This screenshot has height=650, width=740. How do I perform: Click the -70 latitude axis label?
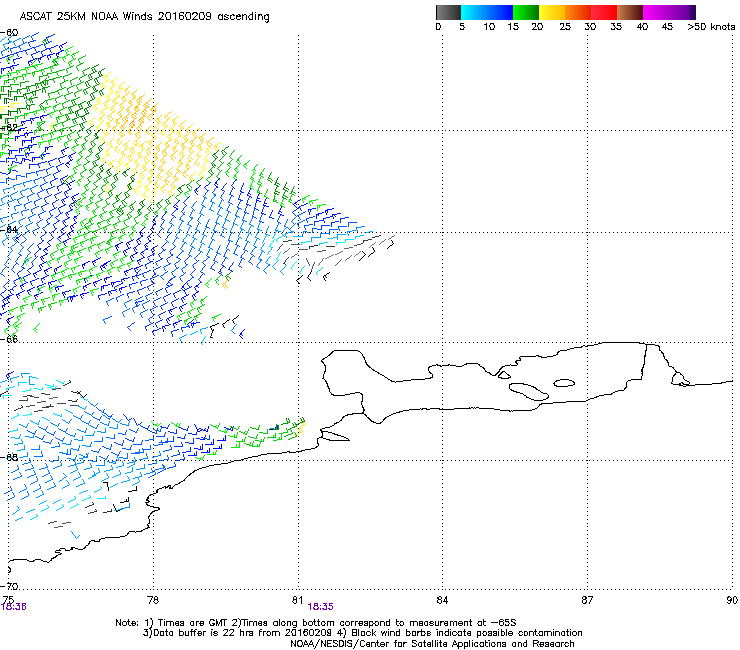click(x=9, y=586)
